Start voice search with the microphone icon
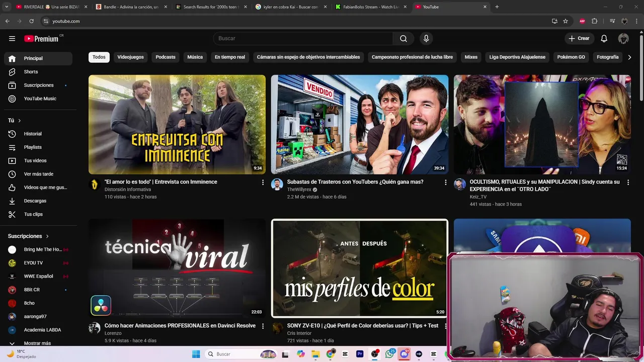The width and height of the screenshot is (644, 362). 426,38
